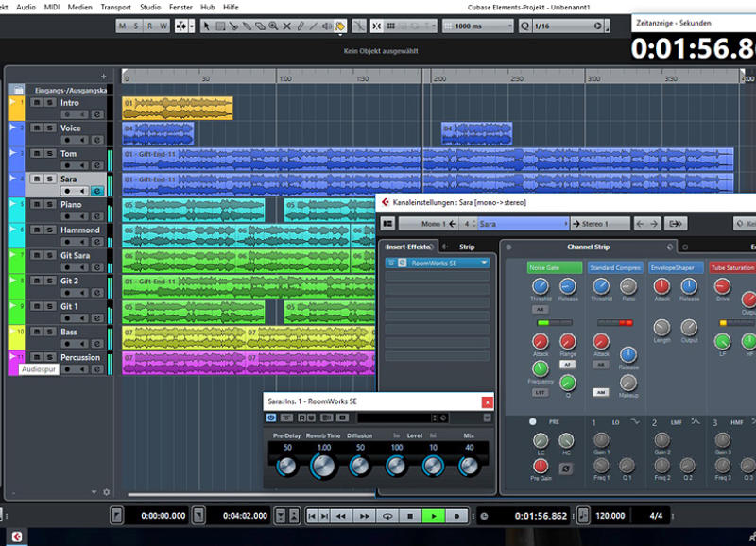
Task: Select the arrow Object Selection tool
Action: point(205,26)
